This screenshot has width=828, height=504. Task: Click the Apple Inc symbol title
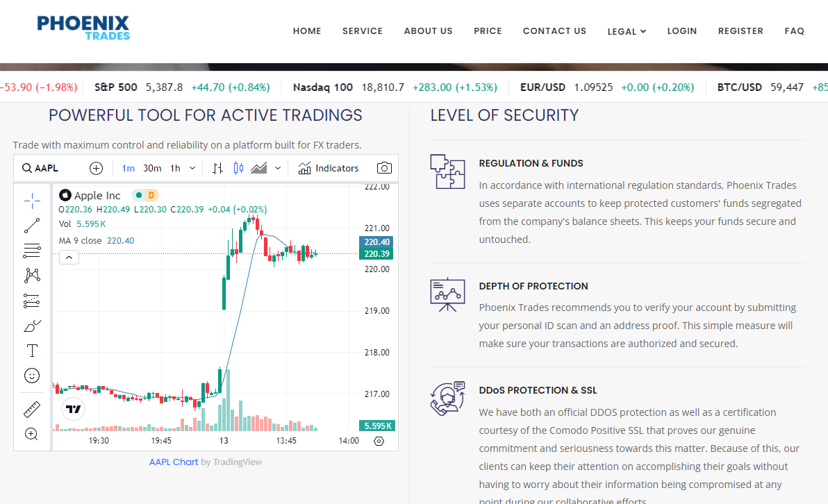[98, 196]
